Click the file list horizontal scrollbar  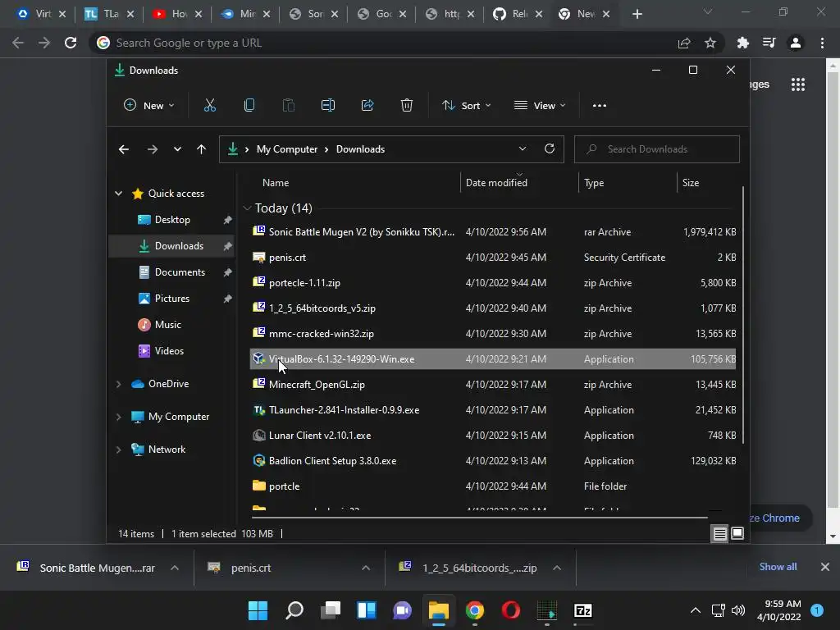pos(479,518)
